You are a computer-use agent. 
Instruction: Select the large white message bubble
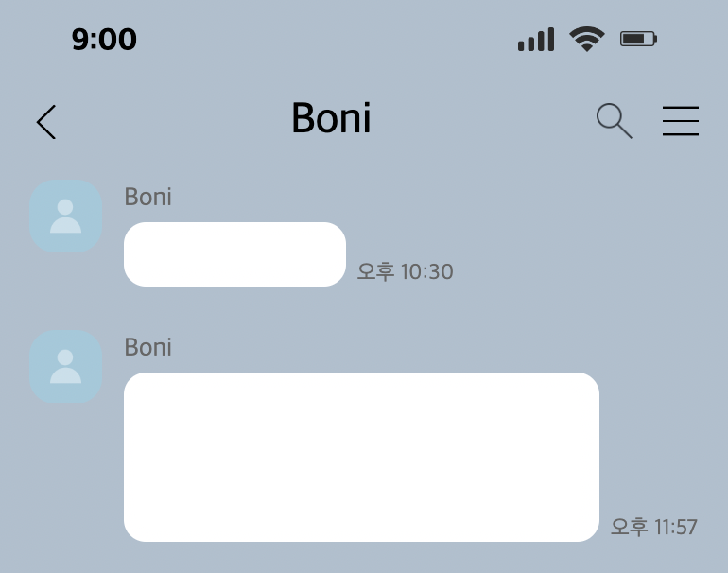[x=362, y=457]
